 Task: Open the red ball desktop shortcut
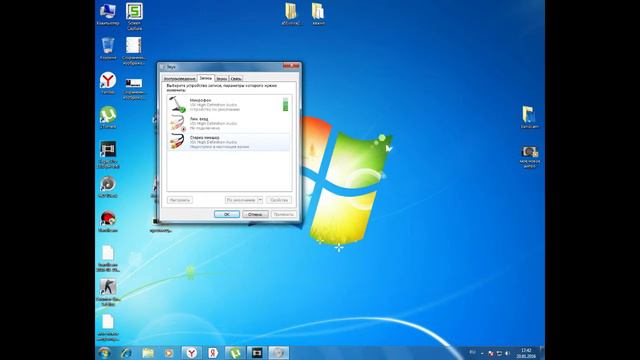(x=108, y=222)
